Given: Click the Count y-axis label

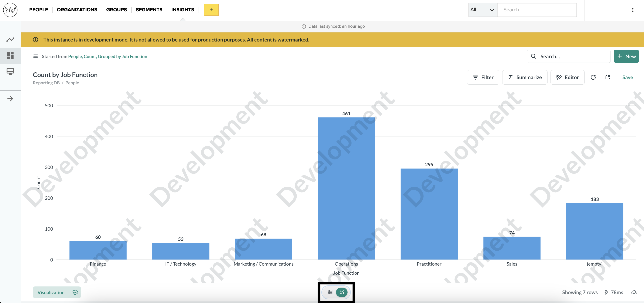Looking at the screenshot, I should 38,182.
